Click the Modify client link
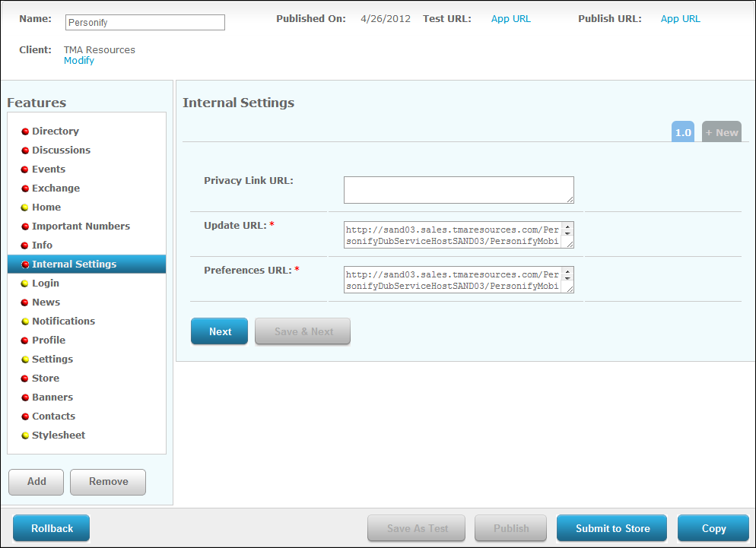Image resolution: width=756 pixels, height=548 pixels. (79, 61)
